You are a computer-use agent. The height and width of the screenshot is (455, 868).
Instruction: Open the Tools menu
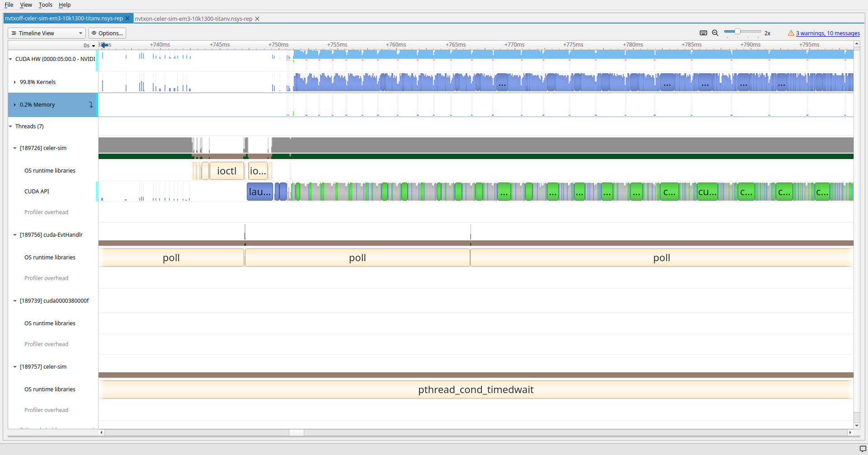45,5
